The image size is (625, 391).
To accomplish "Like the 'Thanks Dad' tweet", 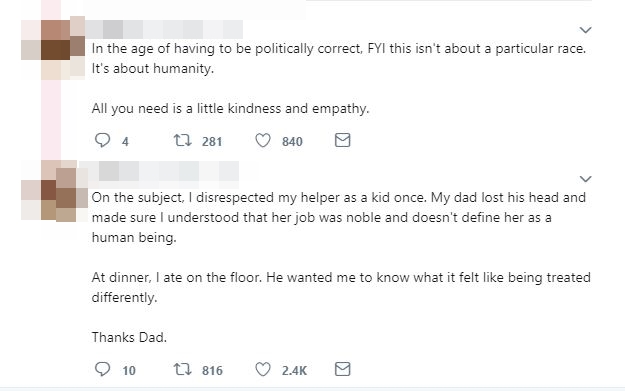I will pyautogui.click(x=263, y=369).
